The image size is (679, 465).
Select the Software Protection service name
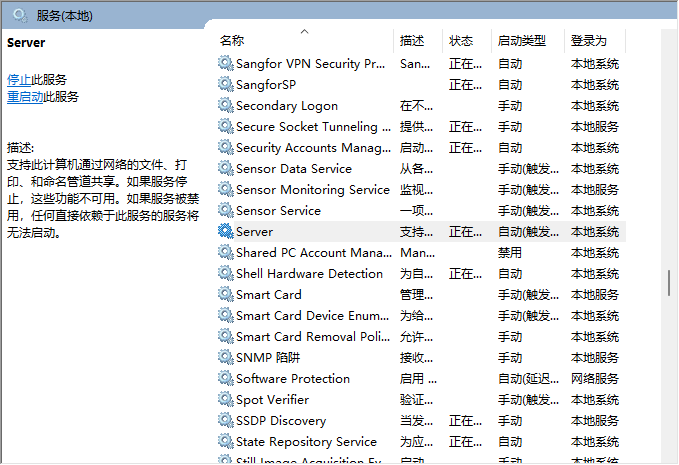pyautogui.click(x=293, y=379)
